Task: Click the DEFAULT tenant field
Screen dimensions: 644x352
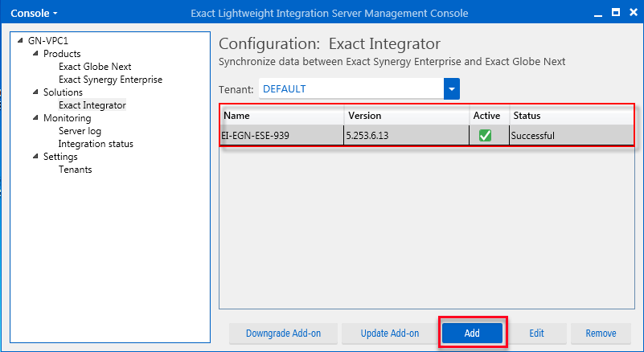Action: coord(351,88)
